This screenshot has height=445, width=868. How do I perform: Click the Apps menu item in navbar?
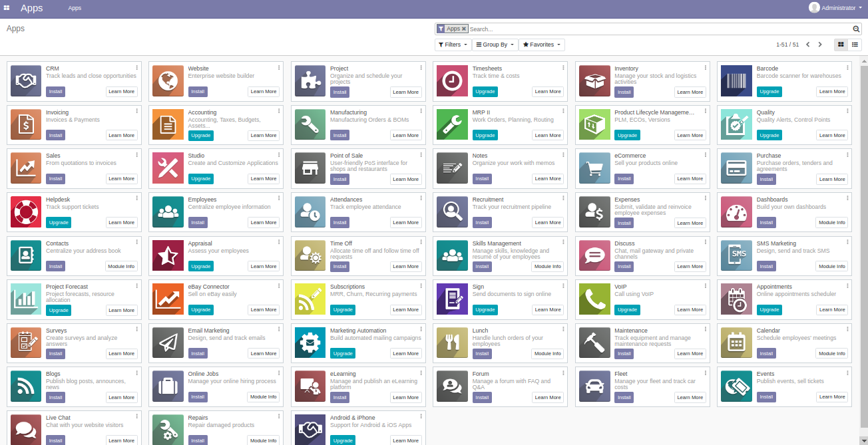coord(75,8)
